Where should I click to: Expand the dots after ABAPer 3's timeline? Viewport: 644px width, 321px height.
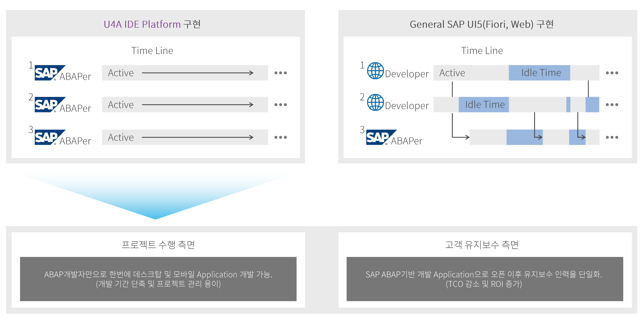[612, 137]
